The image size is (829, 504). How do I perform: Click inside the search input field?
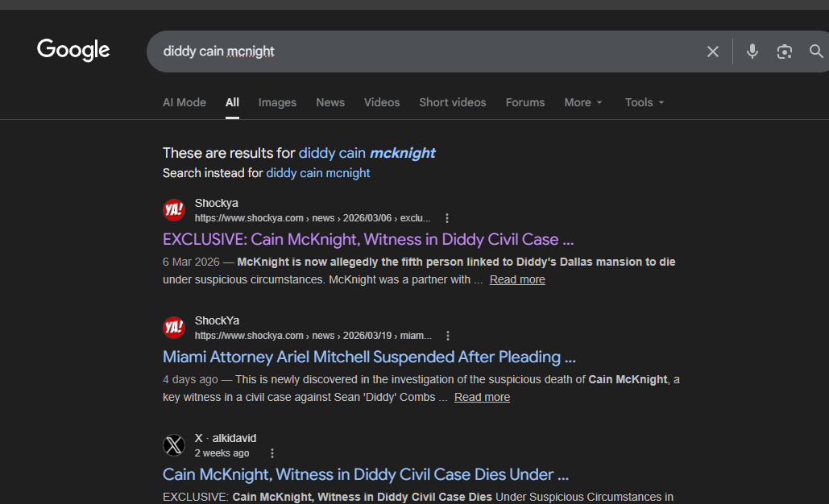pos(419,52)
